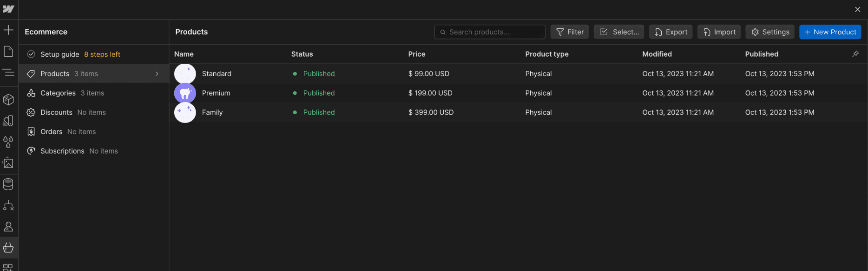Image resolution: width=868 pixels, height=271 pixels.
Task: Open the Filter options
Action: click(570, 32)
